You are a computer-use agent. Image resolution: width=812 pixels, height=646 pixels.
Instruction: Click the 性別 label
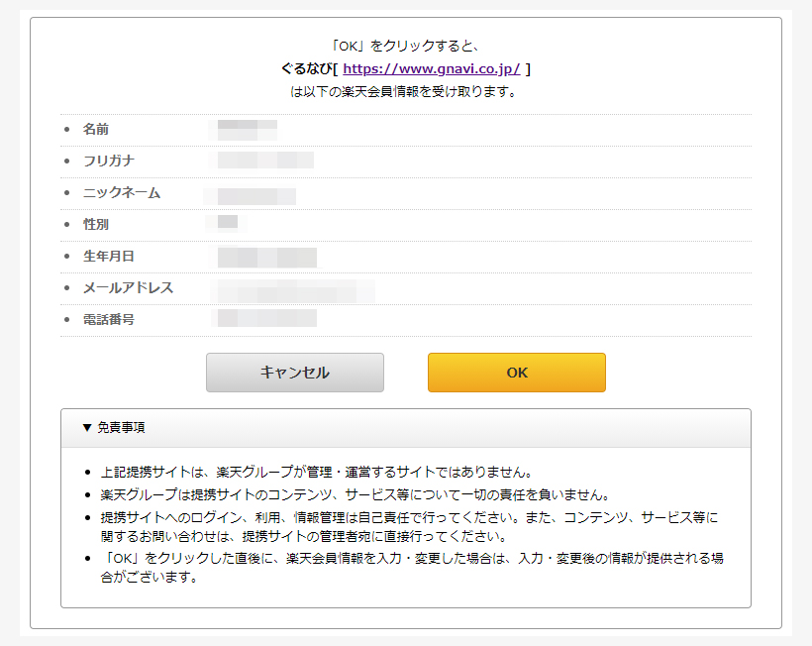click(x=96, y=224)
